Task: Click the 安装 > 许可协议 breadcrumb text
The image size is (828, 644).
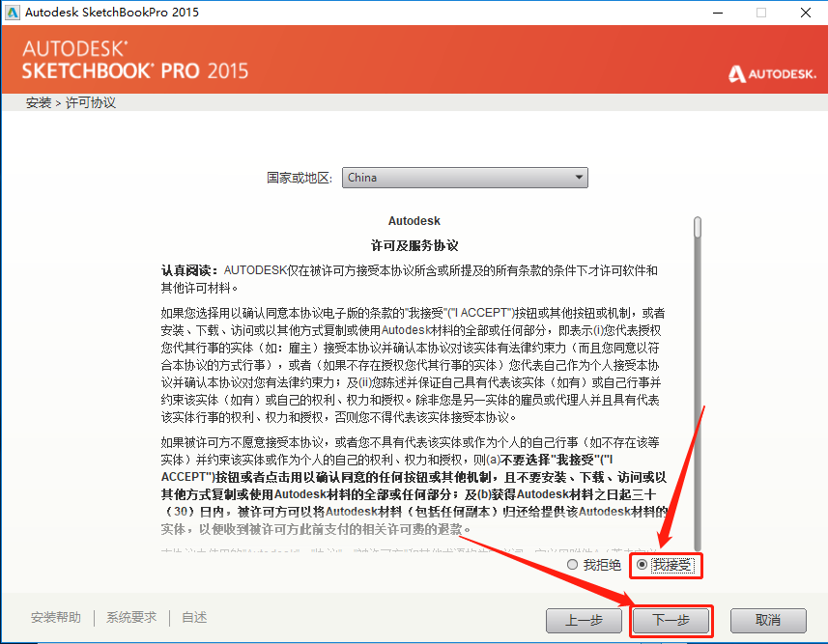Action: point(71,102)
